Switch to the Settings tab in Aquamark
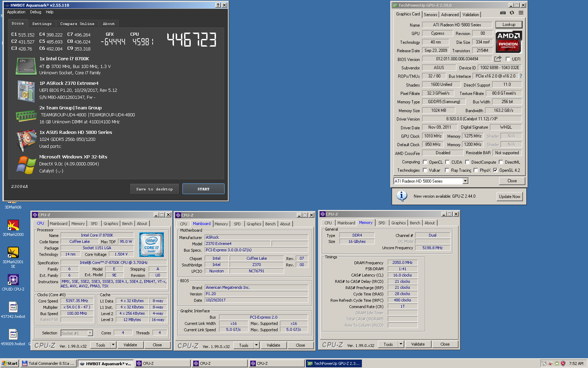This screenshot has height=368, width=588. pos(42,24)
